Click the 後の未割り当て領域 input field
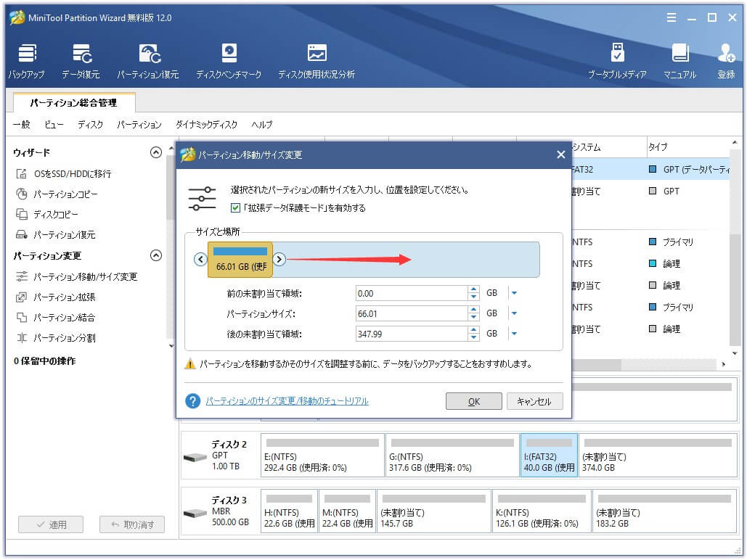This screenshot has width=747, height=560. (x=411, y=334)
